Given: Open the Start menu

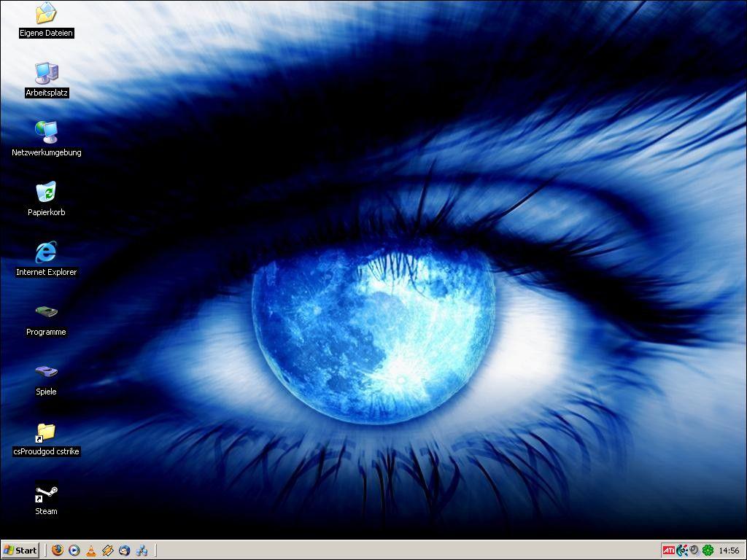Looking at the screenshot, I should coord(20,551).
